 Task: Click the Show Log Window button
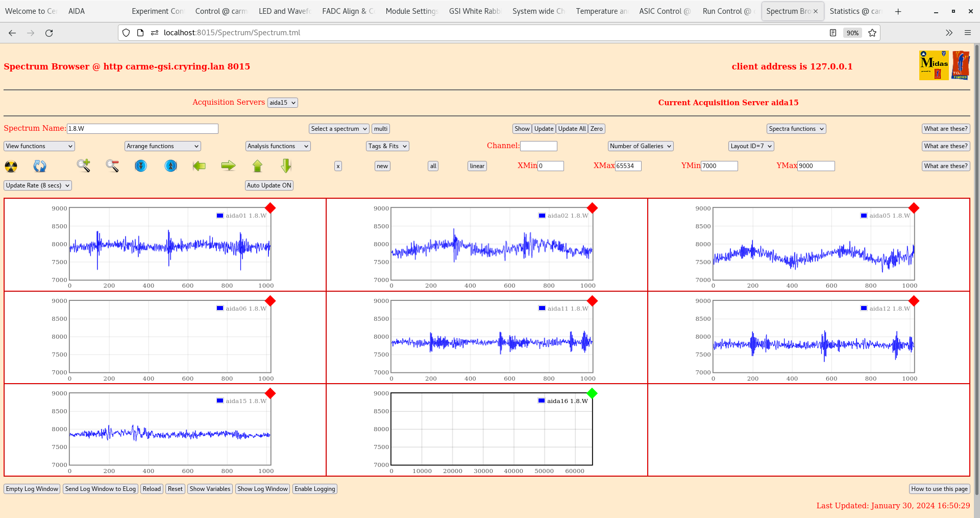(262, 489)
